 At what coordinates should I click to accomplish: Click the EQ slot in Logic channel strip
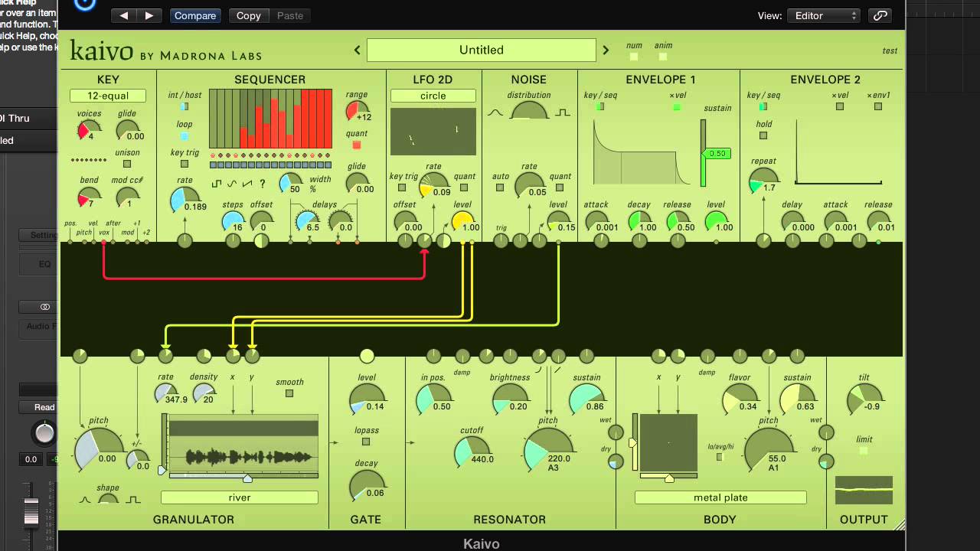[44, 264]
